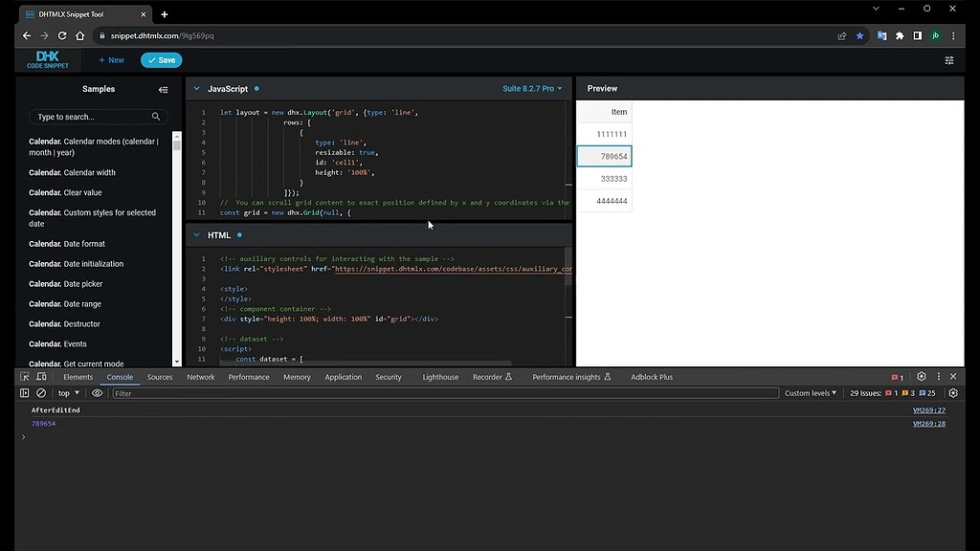Click the browser address bar URL
This screenshot has width=980, height=551.
click(162, 35)
